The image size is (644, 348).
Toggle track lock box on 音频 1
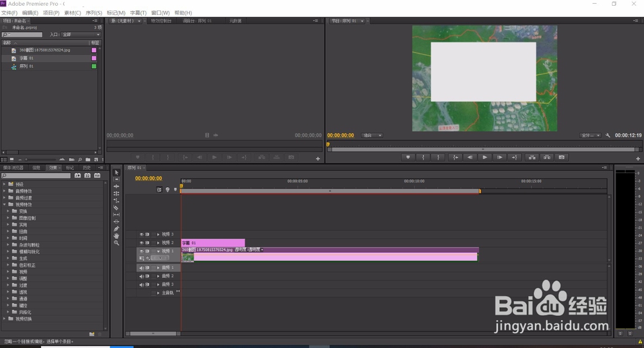tap(154, 268)
